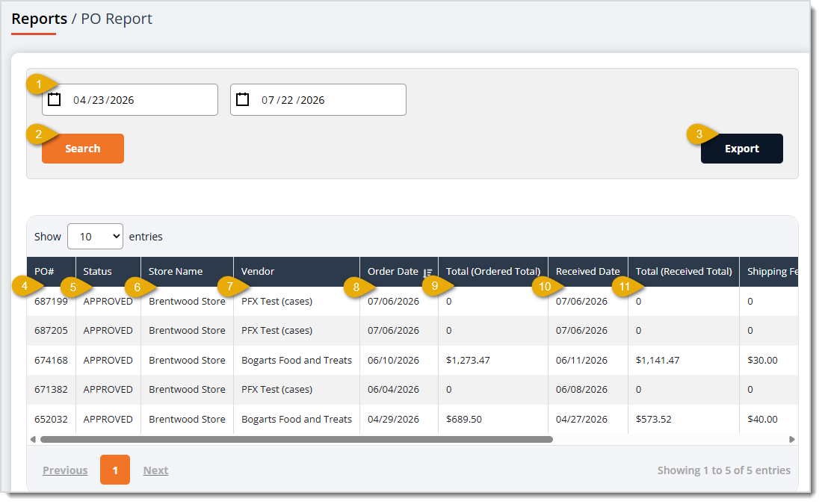Click order date 06/04/2026
The height and width of the screenshot is (504, 822).
[x=393, y=389]
